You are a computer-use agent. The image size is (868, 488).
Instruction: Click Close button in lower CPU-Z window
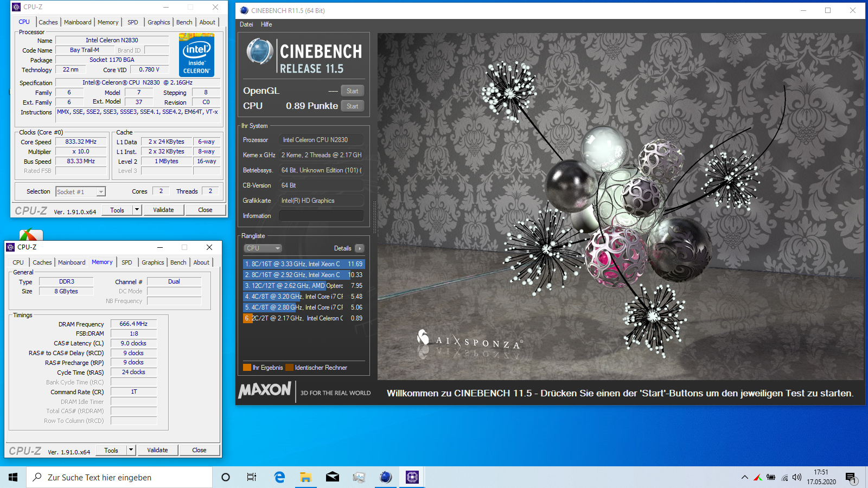tap(199, 450)
